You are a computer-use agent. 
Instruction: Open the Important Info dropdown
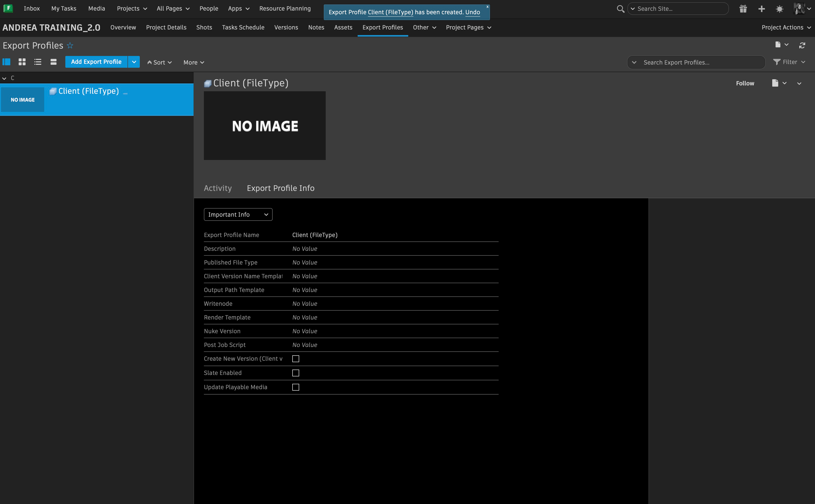[238, 215]
